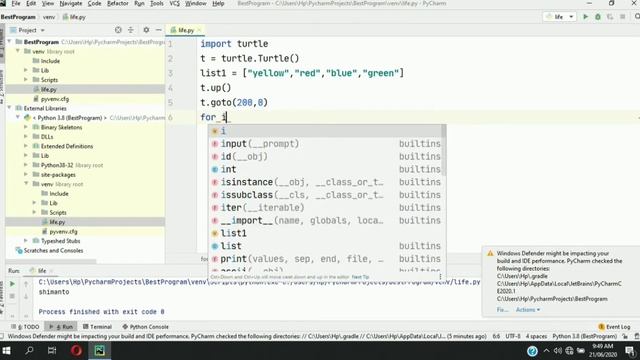Open the VCS menu
This screenshot has height=360, width=640.
tap(174, 3)
